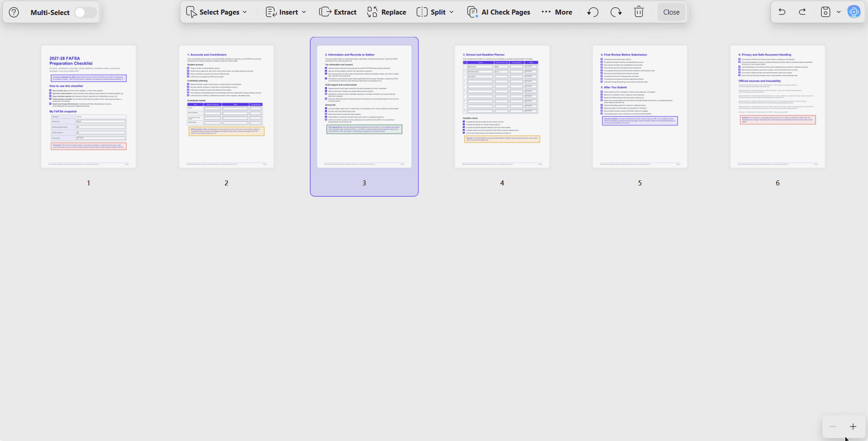Viewport: 868px width, 441px height.
Task: Open the More options menu
Action: [x=557, y=12]
